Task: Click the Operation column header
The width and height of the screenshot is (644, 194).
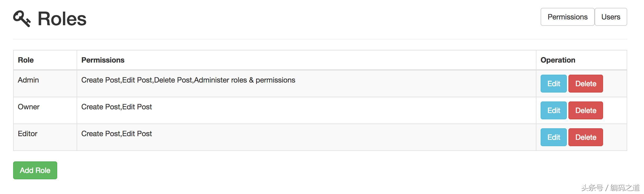Action: 558,60
